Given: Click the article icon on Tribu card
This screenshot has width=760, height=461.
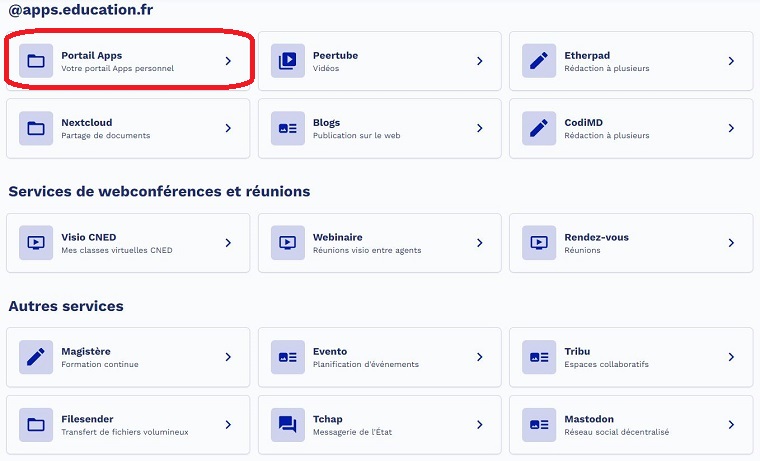Looking at the screenshot, I should click(539, 357).
